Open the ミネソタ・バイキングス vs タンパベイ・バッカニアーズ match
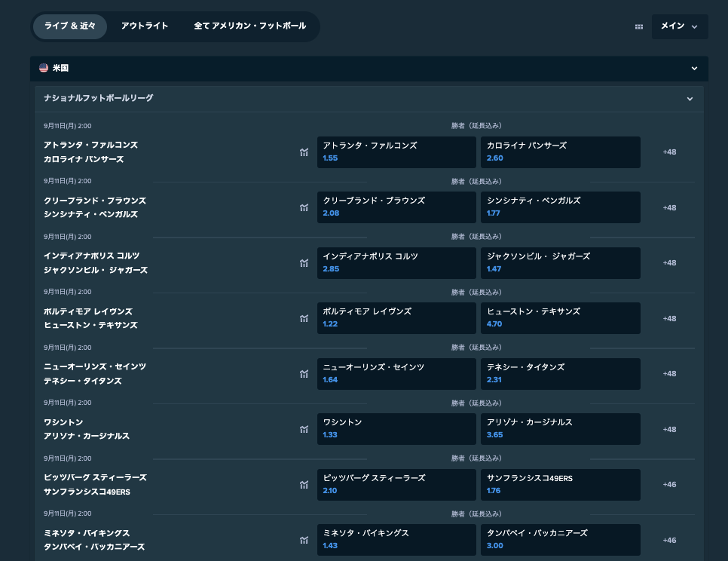This screenshot has width=728, height=561. point(94,540)
